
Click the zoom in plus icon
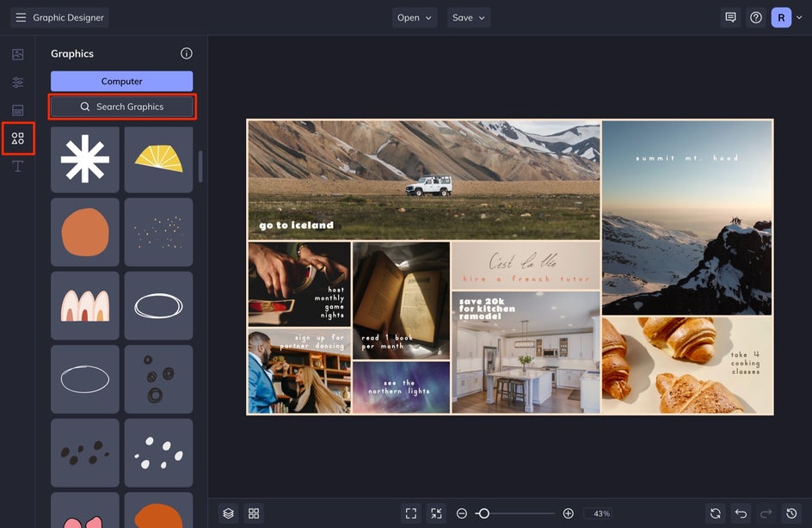(x=568, y=513)
